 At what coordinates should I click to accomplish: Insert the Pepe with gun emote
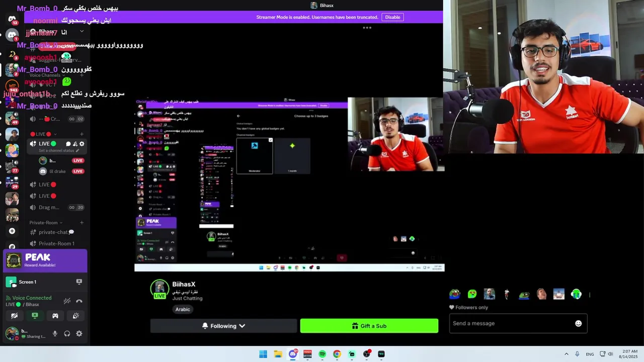point(524,294)
